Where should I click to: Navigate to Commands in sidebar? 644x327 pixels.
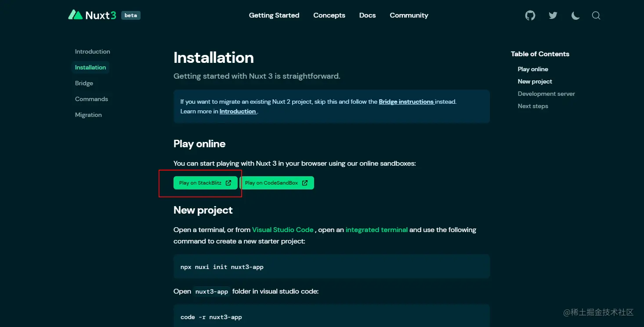[x=91, y=99]
